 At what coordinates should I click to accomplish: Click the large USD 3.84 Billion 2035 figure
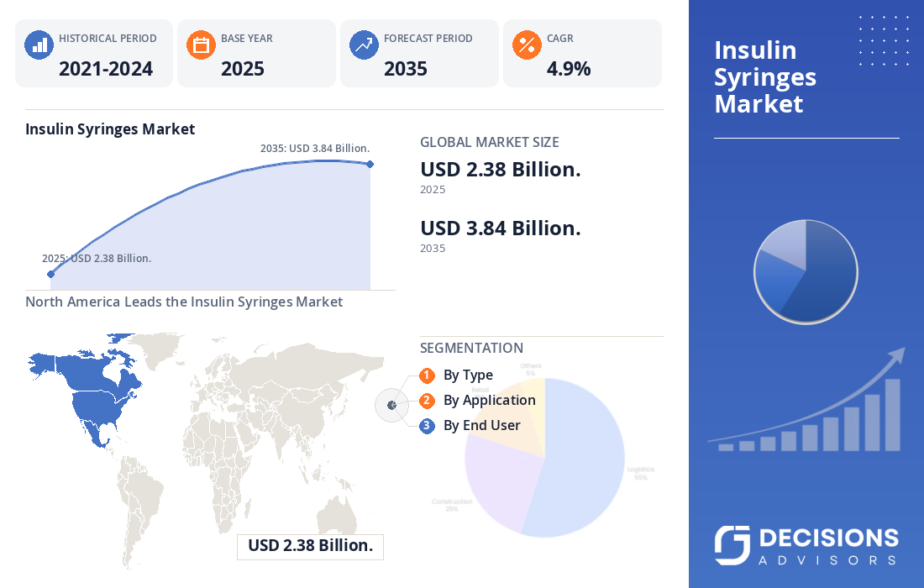pos(501,228)
